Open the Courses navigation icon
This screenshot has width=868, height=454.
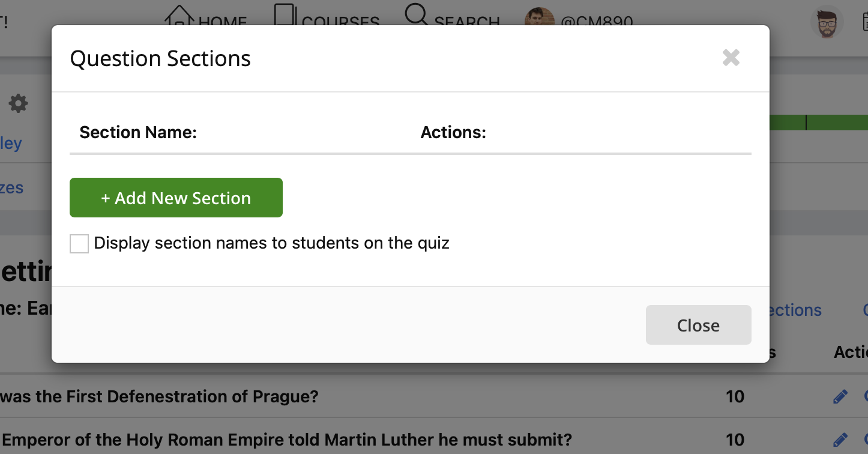click(x=285, y=15)
